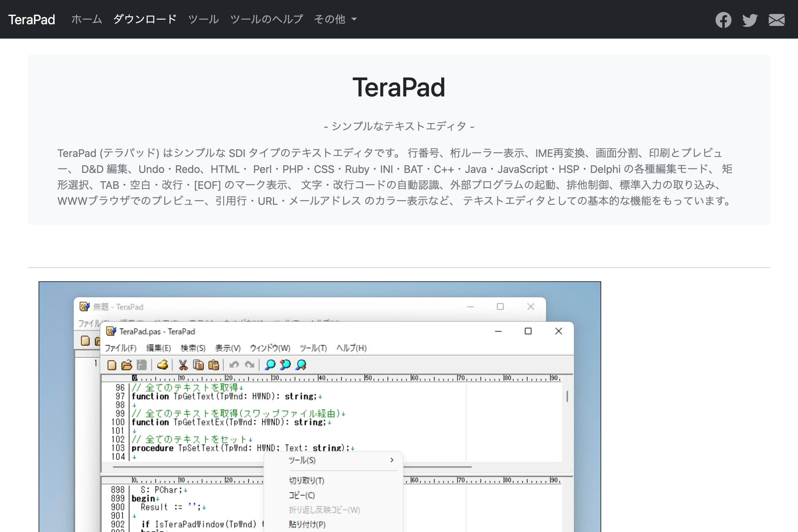Open ヘルプ(H) menu in TeraPad.pas window
Screen dimensions: 798x532
352,348
